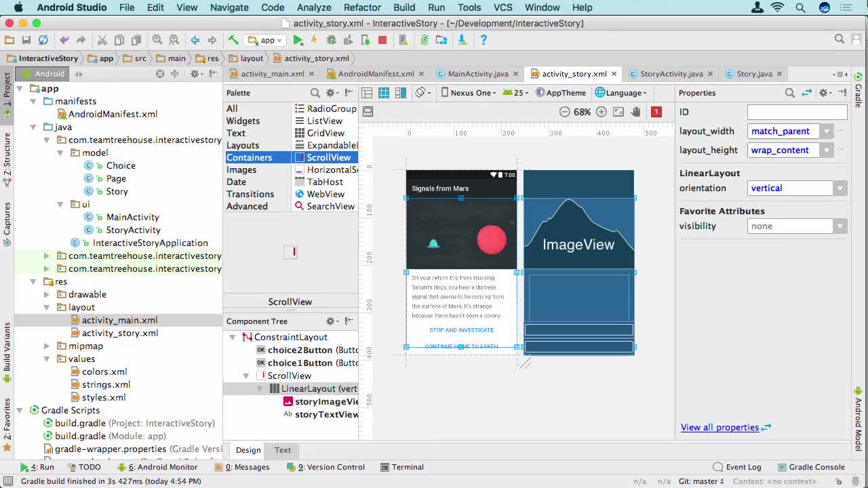Click the red Stop icon
The image size is (868, 488).
[x=382, y=40]
